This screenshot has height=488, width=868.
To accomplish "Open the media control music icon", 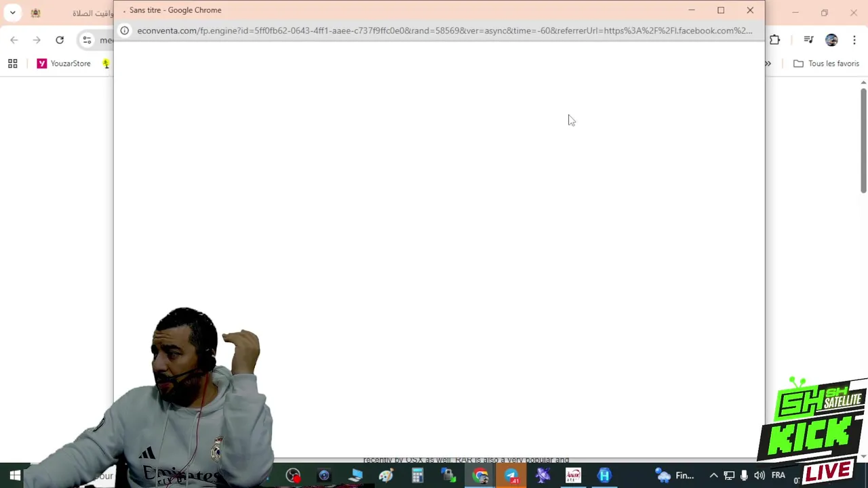I will [808, 40].
